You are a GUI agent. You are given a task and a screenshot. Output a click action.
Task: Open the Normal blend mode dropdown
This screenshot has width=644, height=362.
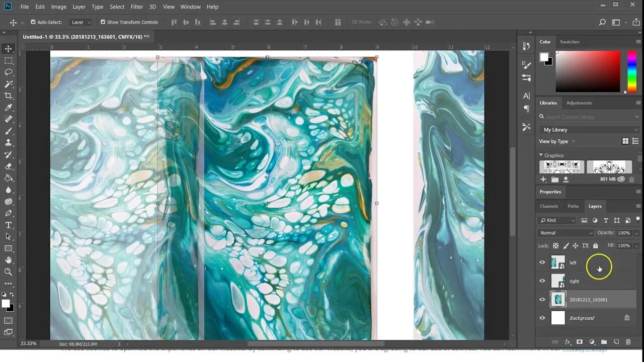(566, 233)
